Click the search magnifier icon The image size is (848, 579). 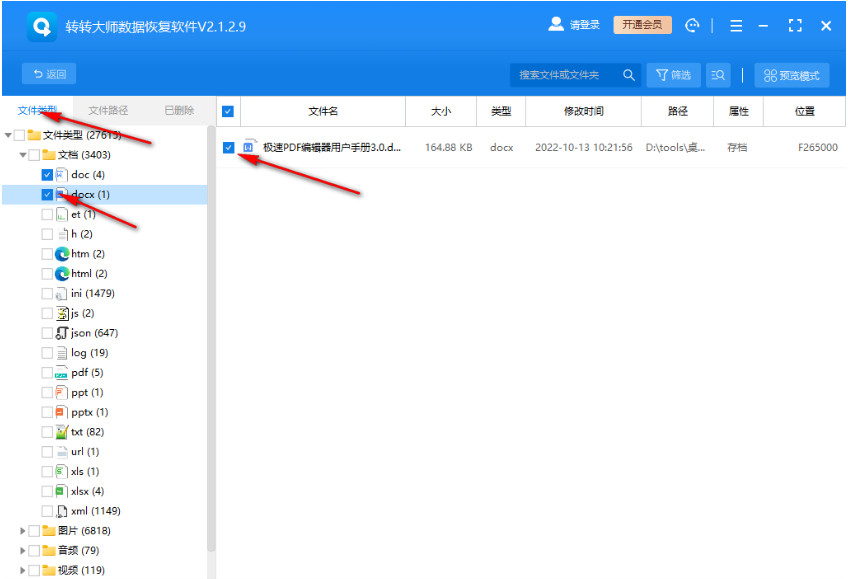pyautogui.click(x=629, y=75)
